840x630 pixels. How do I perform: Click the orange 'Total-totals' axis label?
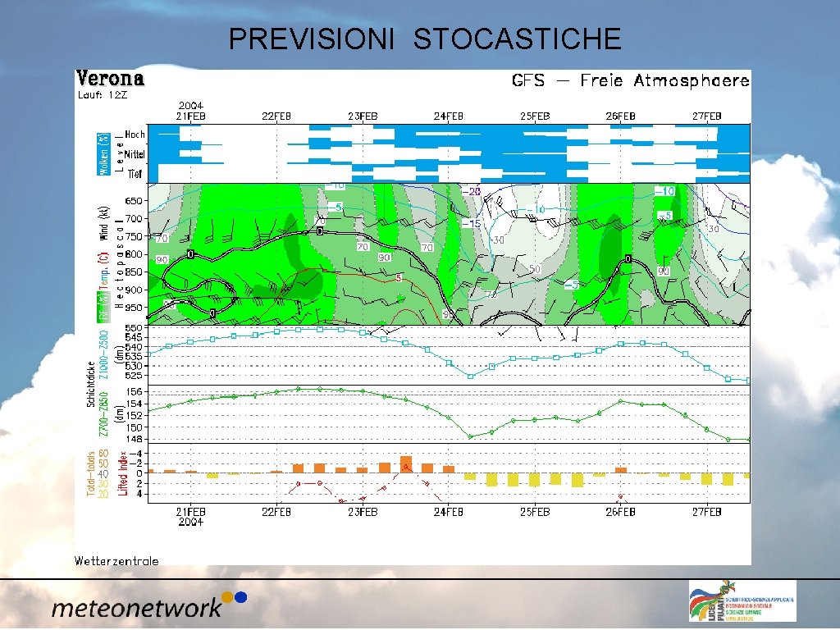tap(91, 473)
